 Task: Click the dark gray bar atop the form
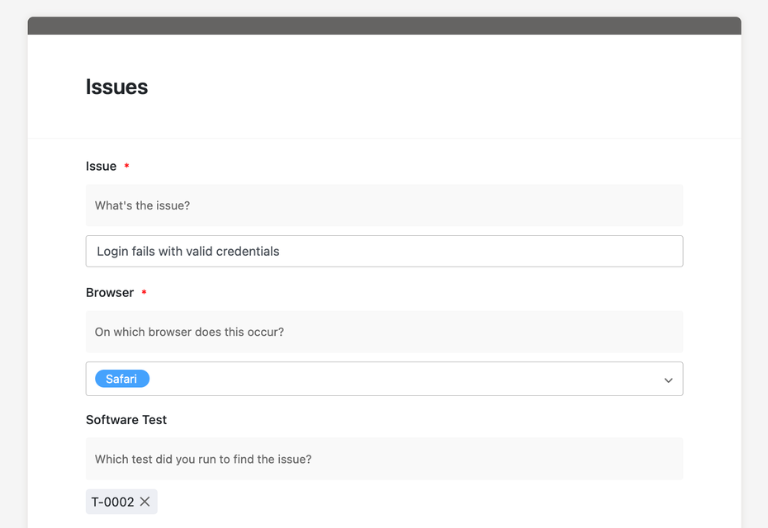pyautogui.click(x=384, y=26)
